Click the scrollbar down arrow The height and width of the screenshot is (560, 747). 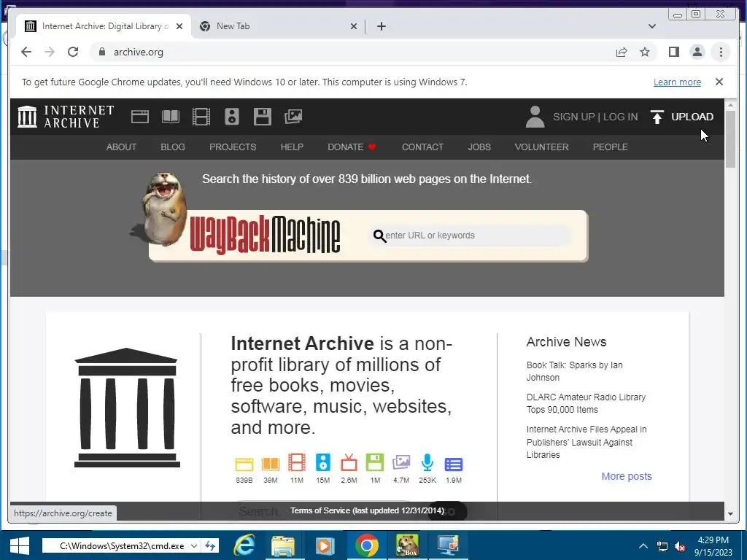(x=730, y=514)
